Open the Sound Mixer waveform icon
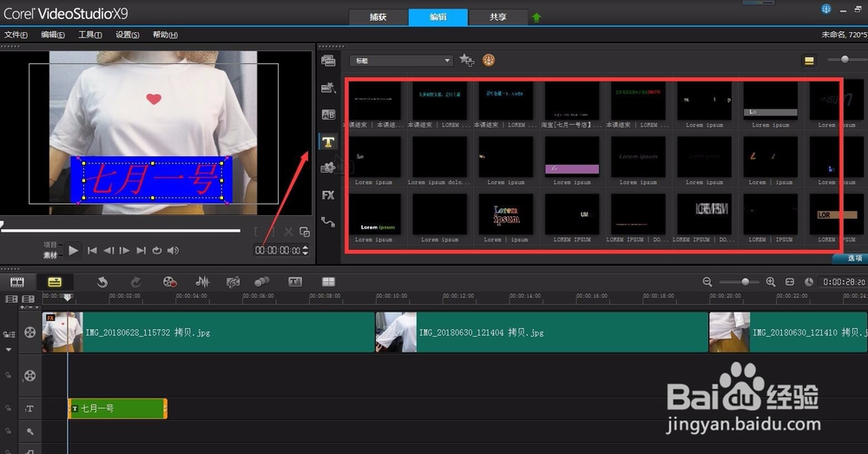 tap(202, 282)
